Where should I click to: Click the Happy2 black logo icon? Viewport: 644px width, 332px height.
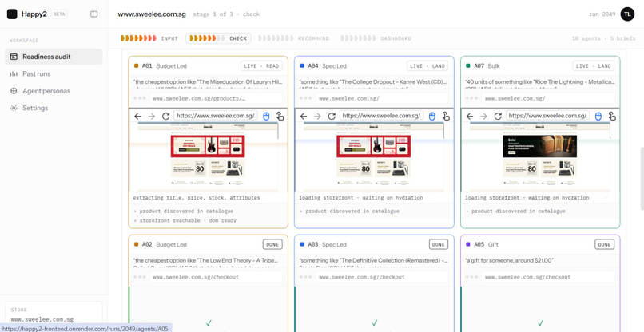12,14
